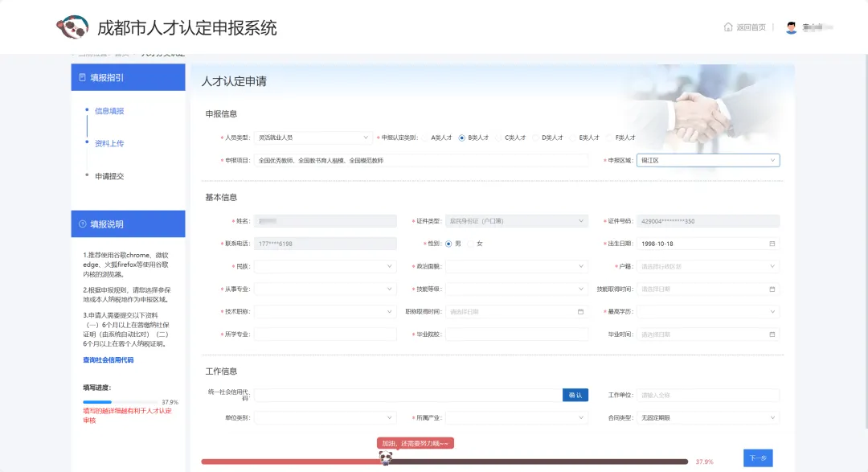Screen dimensions: 868x472
Task: Open the 合同类型 dropdown showing 无固定期限
Action: (x=708, y=417)
